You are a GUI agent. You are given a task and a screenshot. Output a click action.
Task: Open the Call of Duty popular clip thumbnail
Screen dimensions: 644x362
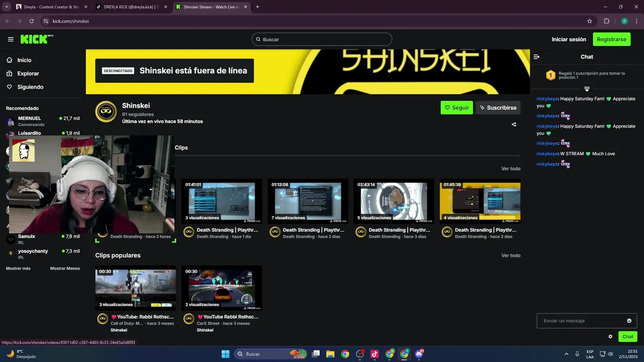[136, 288]
